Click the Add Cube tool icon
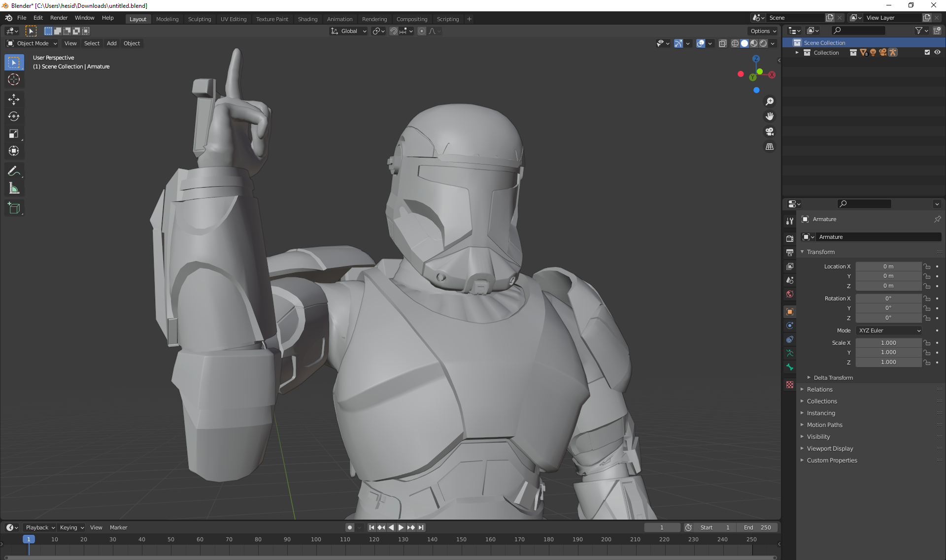 click(x=14, y=208)
